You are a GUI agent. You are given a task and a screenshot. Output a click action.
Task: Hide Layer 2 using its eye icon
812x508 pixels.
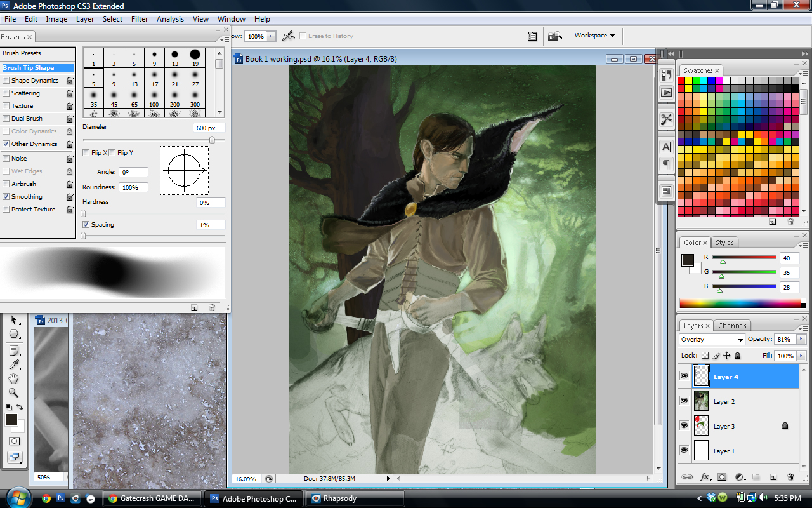(x=684, y=401)
